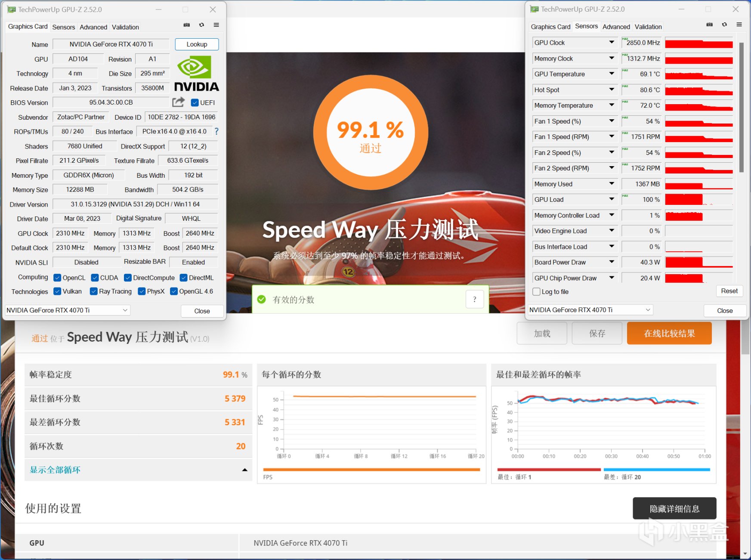The width and height of the screenshot is (751, 560).
Task: Toggle the OpenCL checkbox
Action: [x=57, y=278]
